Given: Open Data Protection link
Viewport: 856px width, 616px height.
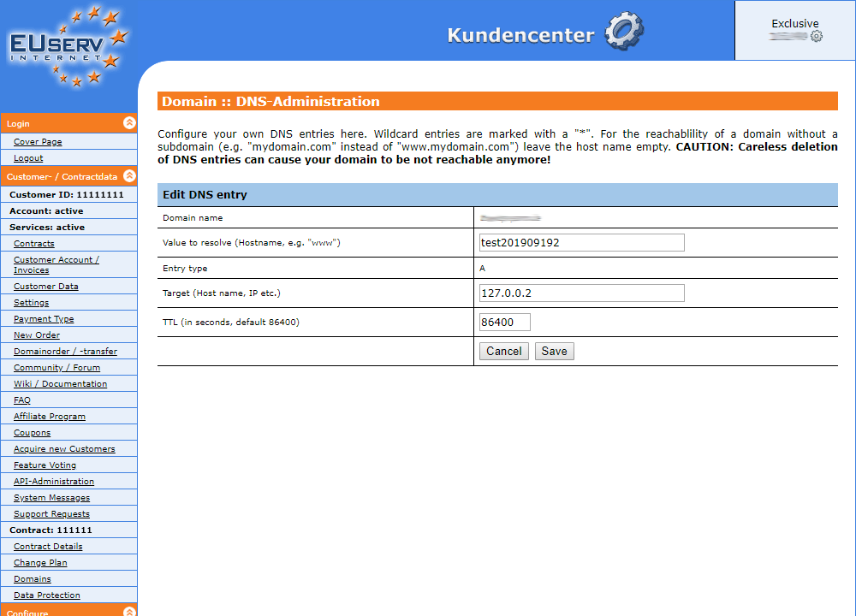Looking at the screenshot, I should [47, 595].
